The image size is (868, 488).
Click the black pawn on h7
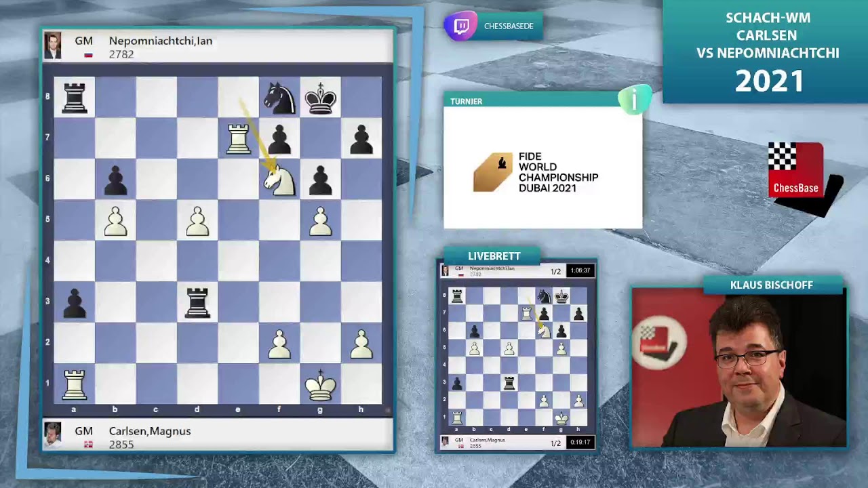[361, 140]
